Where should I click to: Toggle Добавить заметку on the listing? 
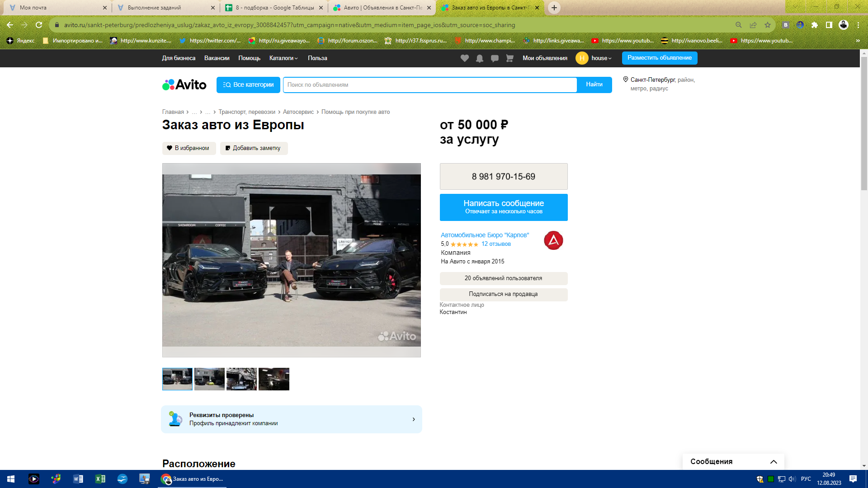click(x=254, y=148)
